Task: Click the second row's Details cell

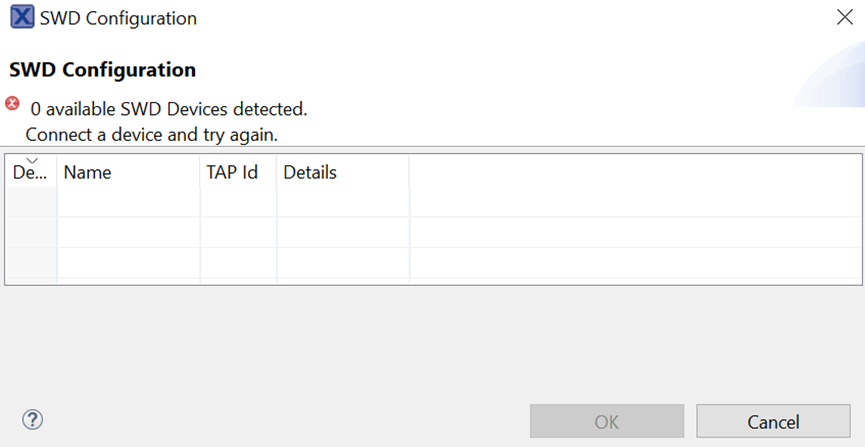Action: pyautogui.click(x=342, y=232)
